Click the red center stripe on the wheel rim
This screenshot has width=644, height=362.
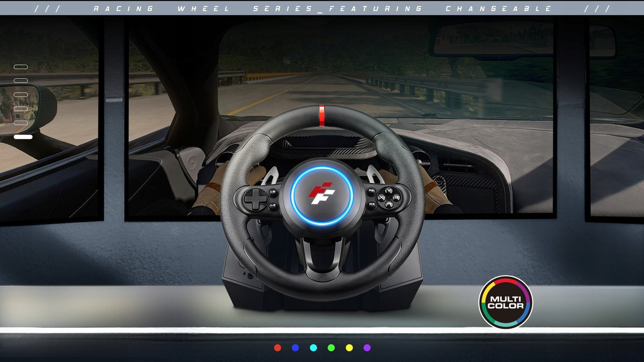point(322,116)
